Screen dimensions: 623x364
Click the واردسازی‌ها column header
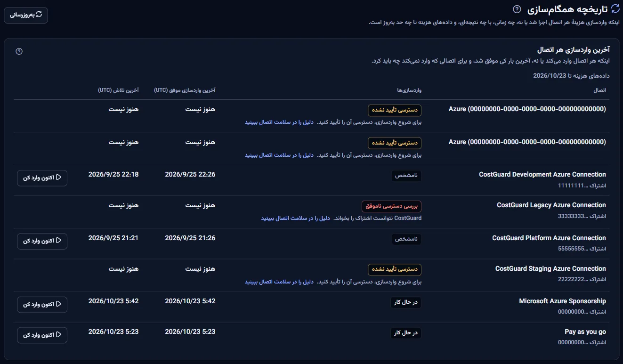click(x=409, y=90)
